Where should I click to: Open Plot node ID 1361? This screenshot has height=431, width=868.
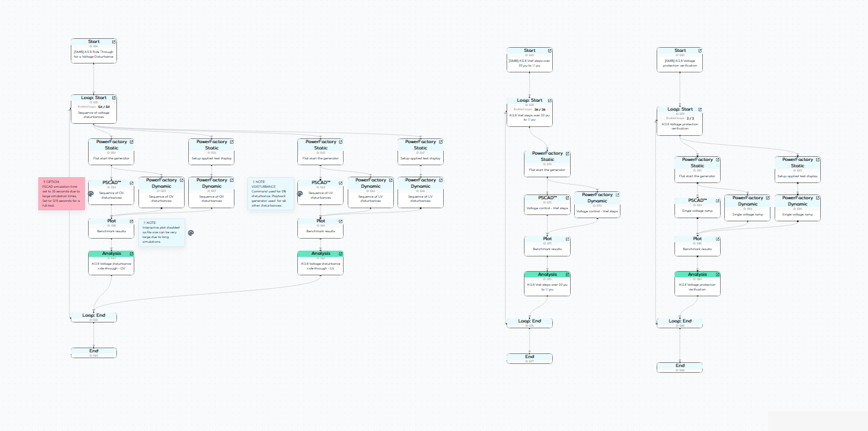341,221
